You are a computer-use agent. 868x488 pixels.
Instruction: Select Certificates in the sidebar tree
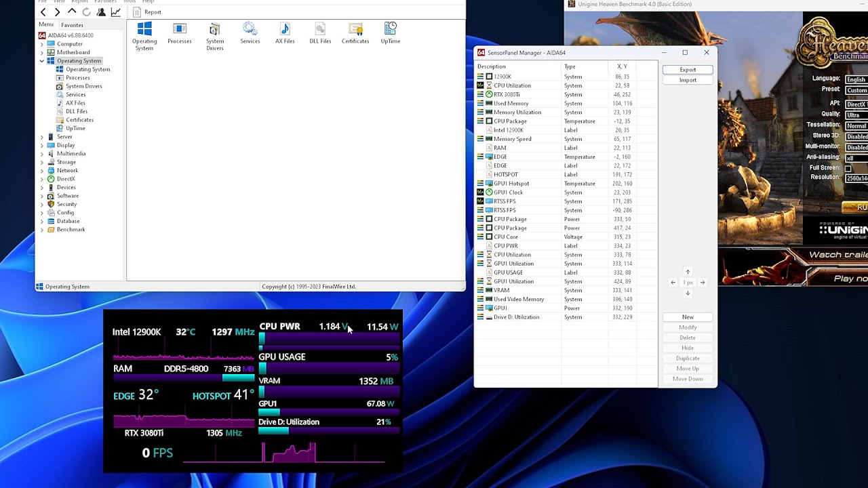pos(79,120)
